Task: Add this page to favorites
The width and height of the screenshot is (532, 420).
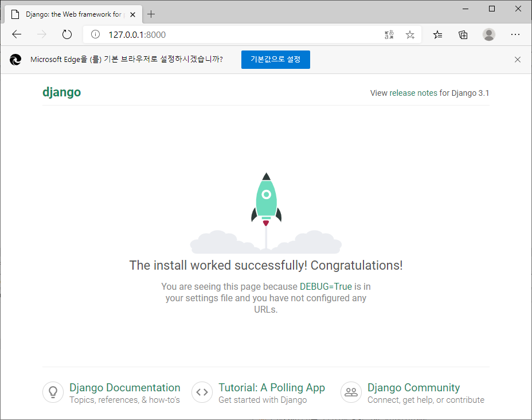Action: click(x=410, y=34)
